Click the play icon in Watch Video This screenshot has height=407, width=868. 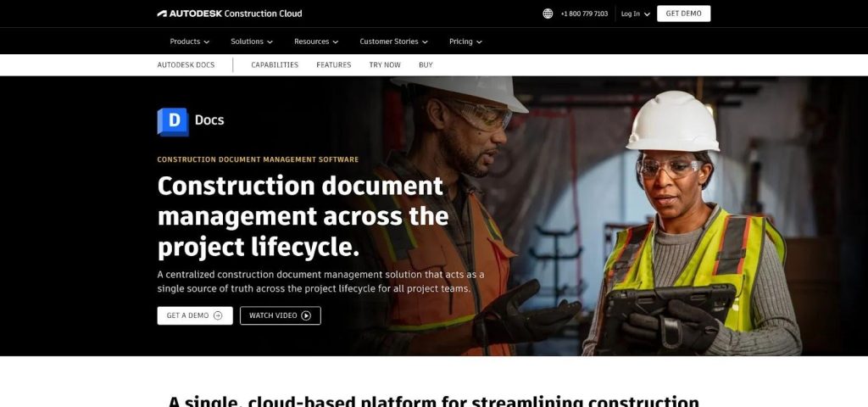306,315
